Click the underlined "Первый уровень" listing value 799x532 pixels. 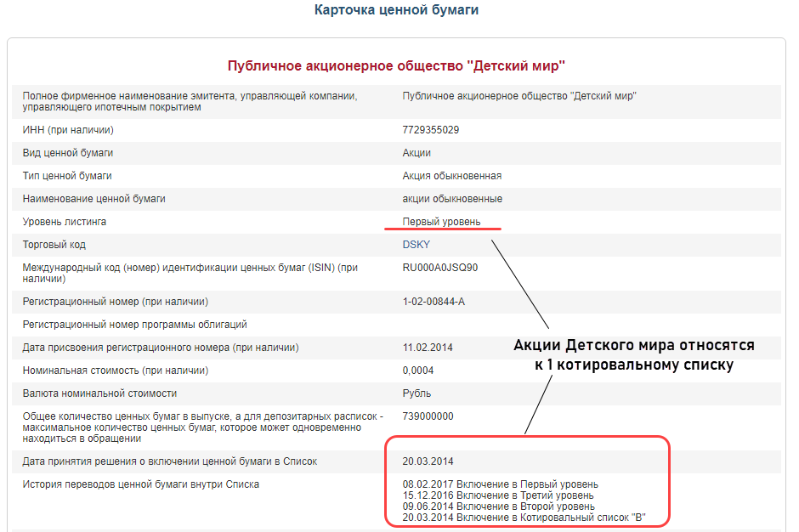click(x=441, y=222)
